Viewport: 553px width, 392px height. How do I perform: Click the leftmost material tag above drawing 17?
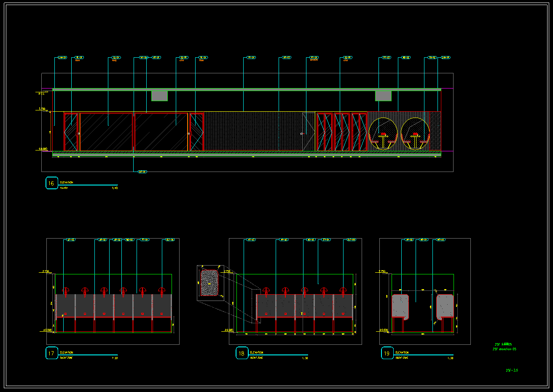[x=71, y=240]
